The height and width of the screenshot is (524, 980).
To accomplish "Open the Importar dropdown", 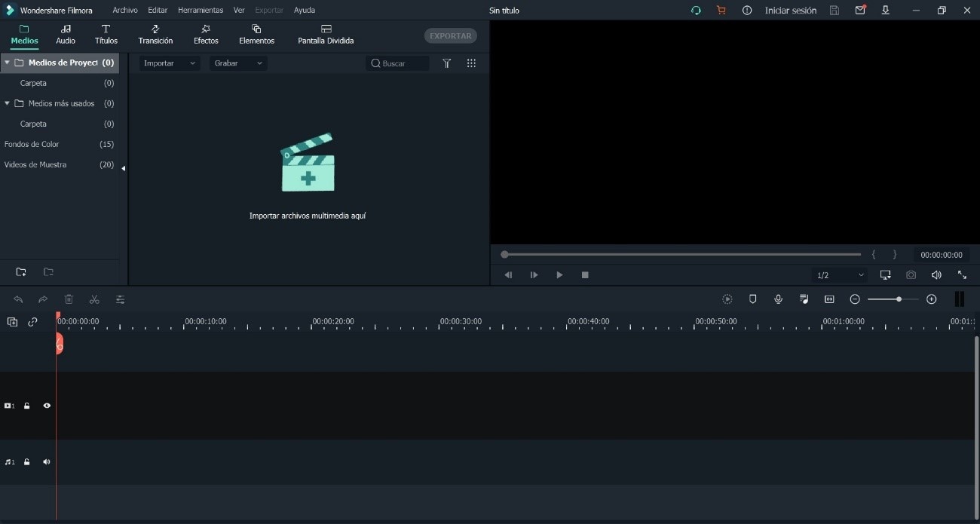I will pyautogui.click(x=169, y=63).
